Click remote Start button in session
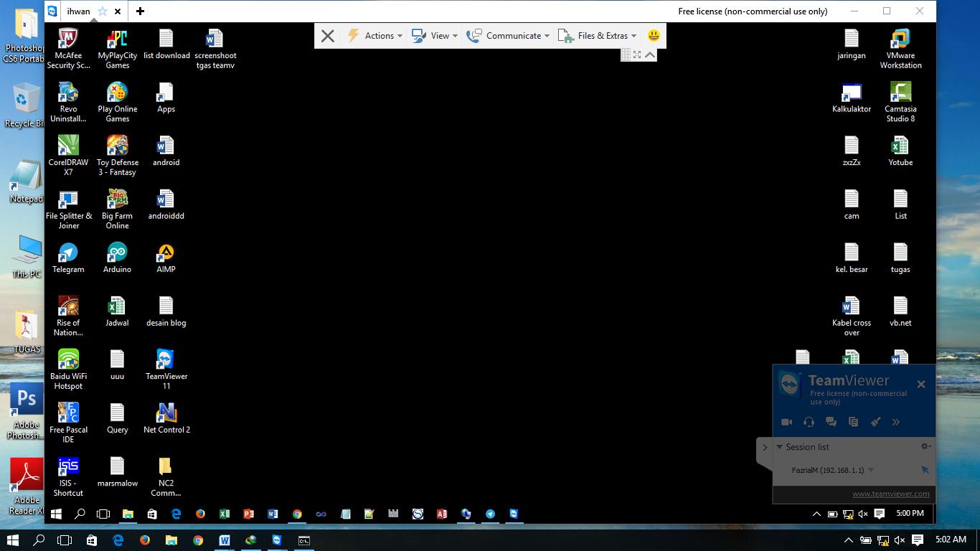The height and width of the screenshot is (551, 980). [56, 514]
